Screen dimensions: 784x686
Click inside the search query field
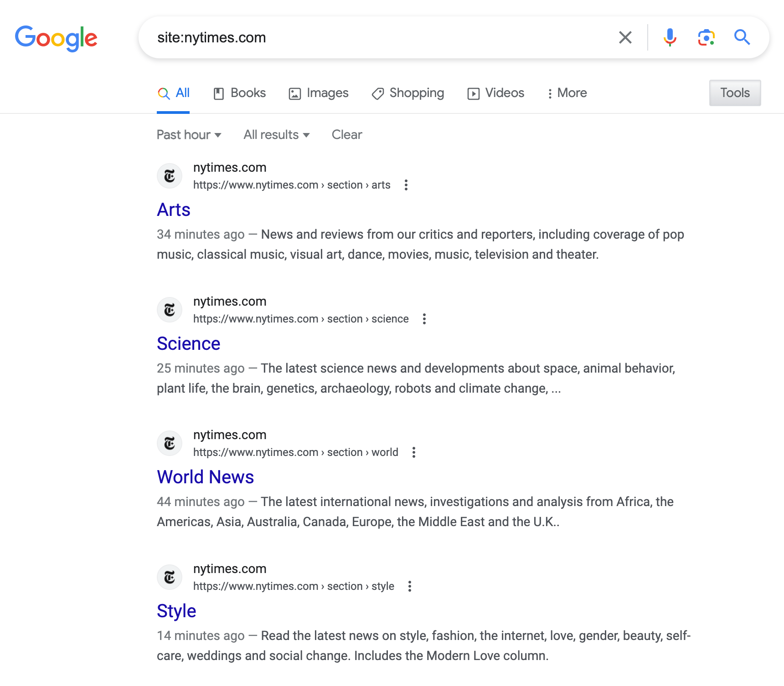pyautogui.click(x=365, y=38)
